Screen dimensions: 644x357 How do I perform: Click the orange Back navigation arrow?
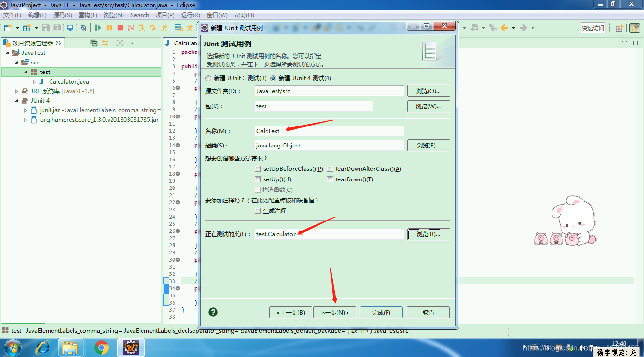coord(504,28)
